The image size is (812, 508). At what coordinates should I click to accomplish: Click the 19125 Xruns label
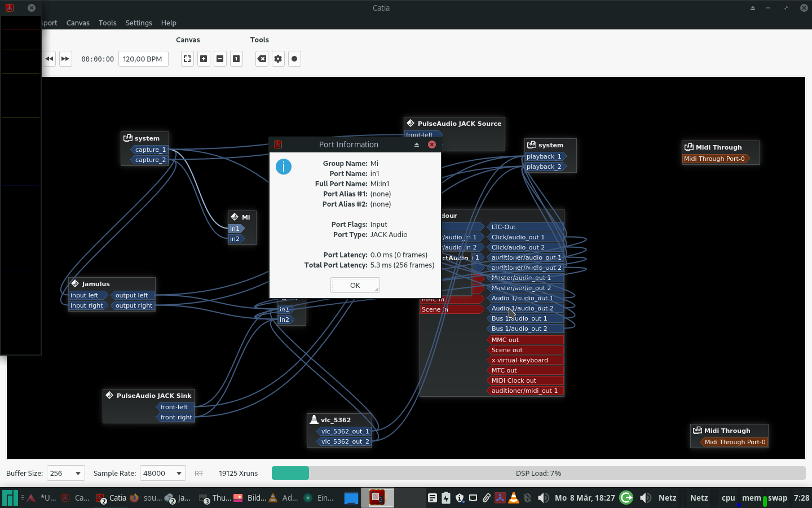pos(238,473)
